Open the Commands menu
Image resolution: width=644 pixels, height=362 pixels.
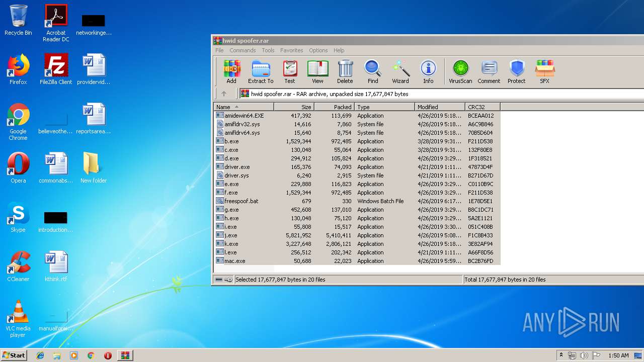pos(243,50)
